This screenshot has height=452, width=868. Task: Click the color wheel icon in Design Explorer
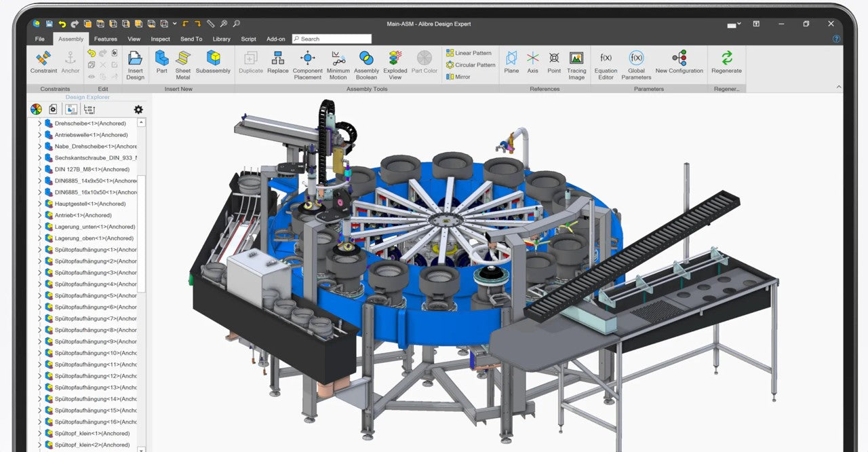click(37, 109)
